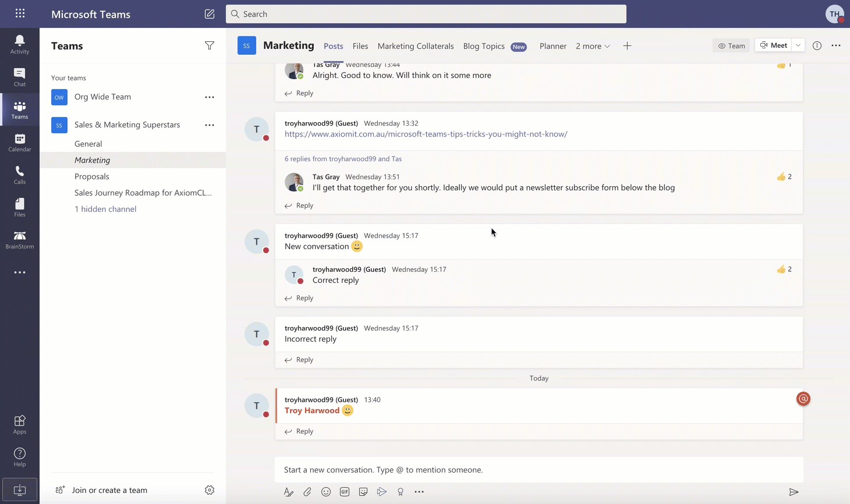Open Chat in the sidebar
The width and height of the screenshot is (850, 504).
pos(20,77)
